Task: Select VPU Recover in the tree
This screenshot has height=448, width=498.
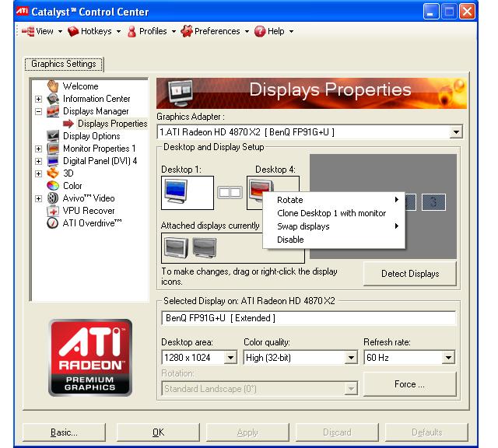Action: pos(89,211)
